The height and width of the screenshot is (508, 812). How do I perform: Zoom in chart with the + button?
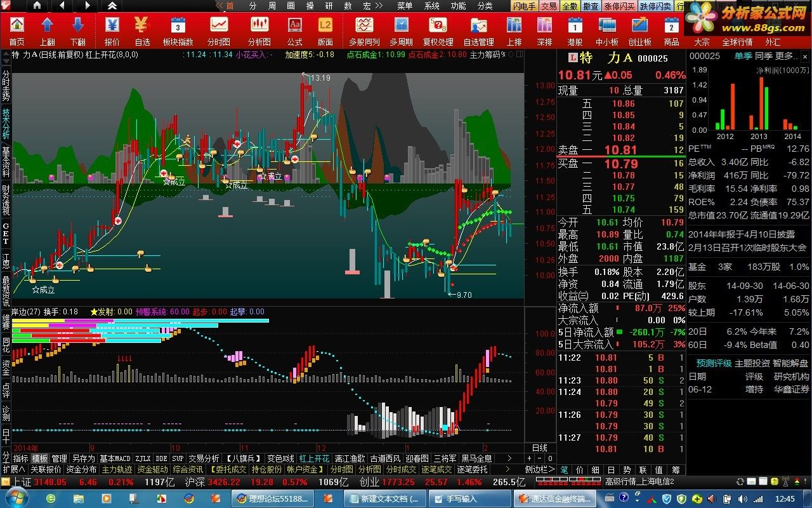[530, 458]
